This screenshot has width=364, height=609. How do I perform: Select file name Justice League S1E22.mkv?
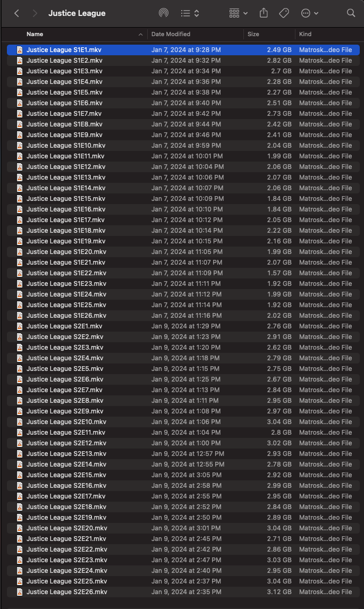66,273
